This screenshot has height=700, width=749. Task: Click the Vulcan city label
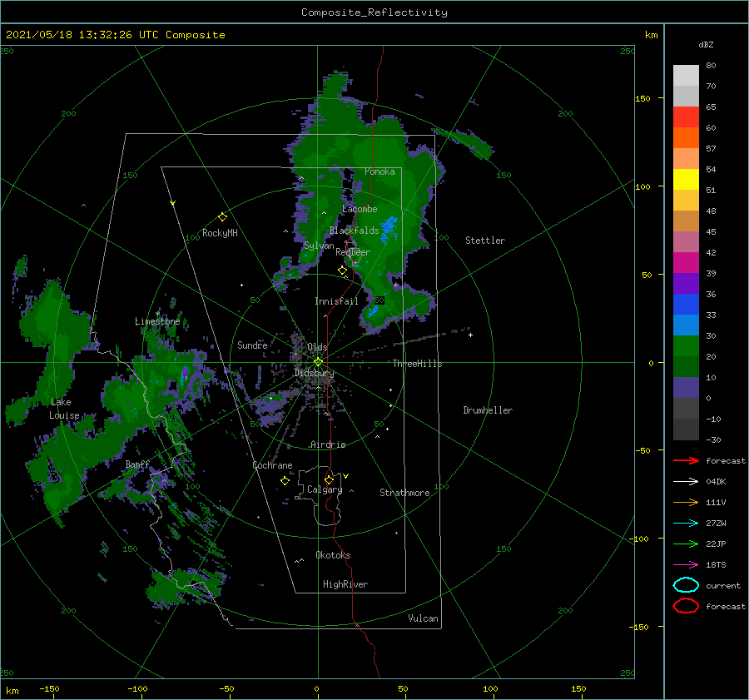[x=424, y=618]
